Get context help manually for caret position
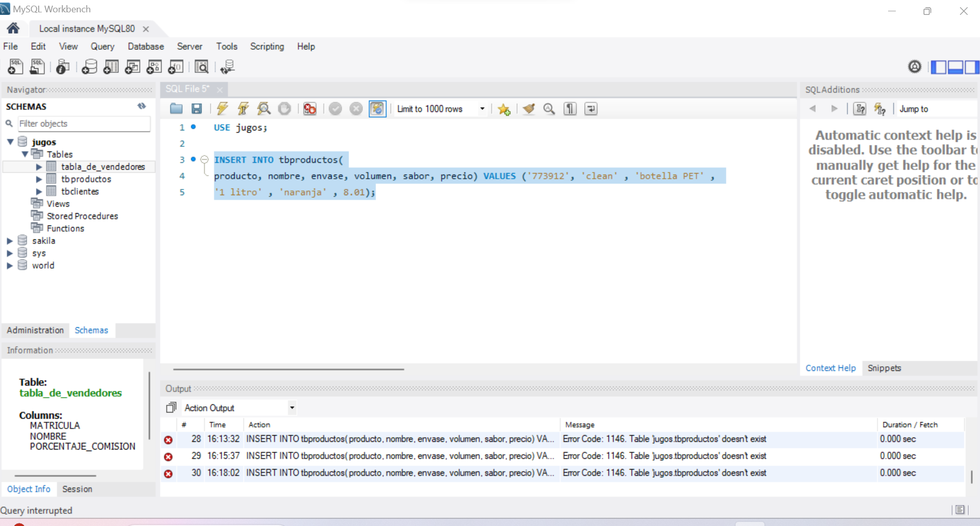This screenshot has height=526, width=980. tap(860, 108)
